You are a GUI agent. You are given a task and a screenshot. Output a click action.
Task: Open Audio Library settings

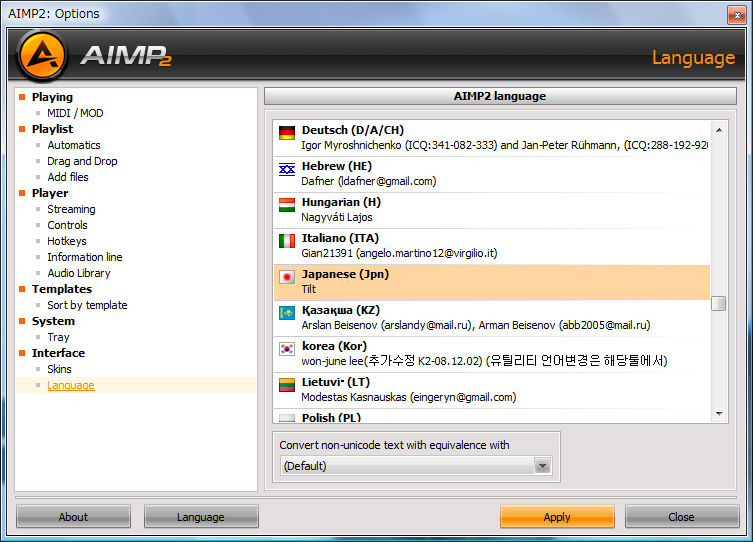point(79,273)
